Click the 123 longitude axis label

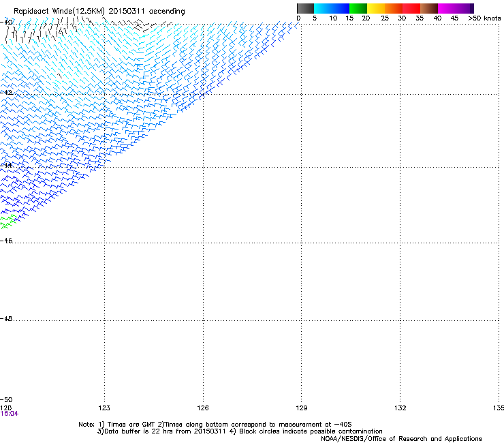104,408
